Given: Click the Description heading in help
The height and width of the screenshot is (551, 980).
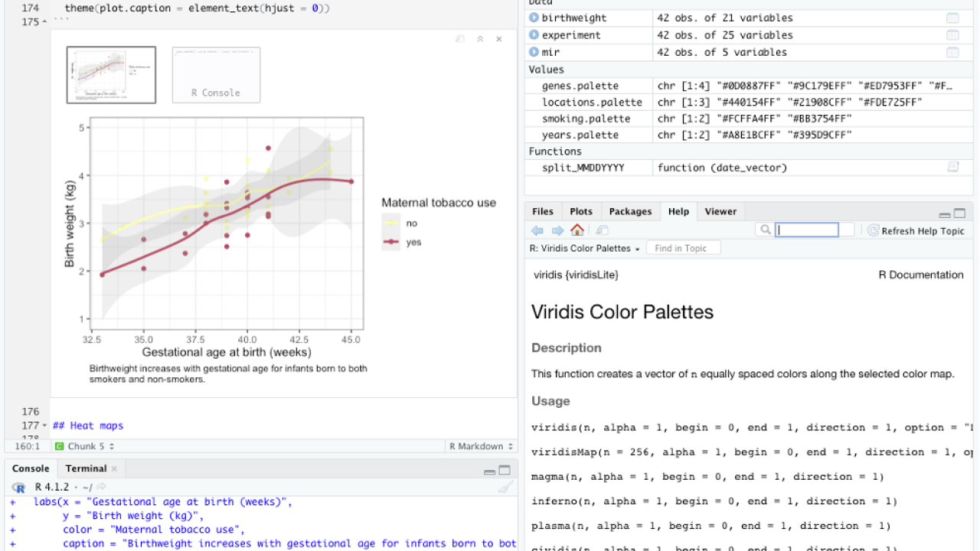Looking at the screenshot, I should [567, 347].
